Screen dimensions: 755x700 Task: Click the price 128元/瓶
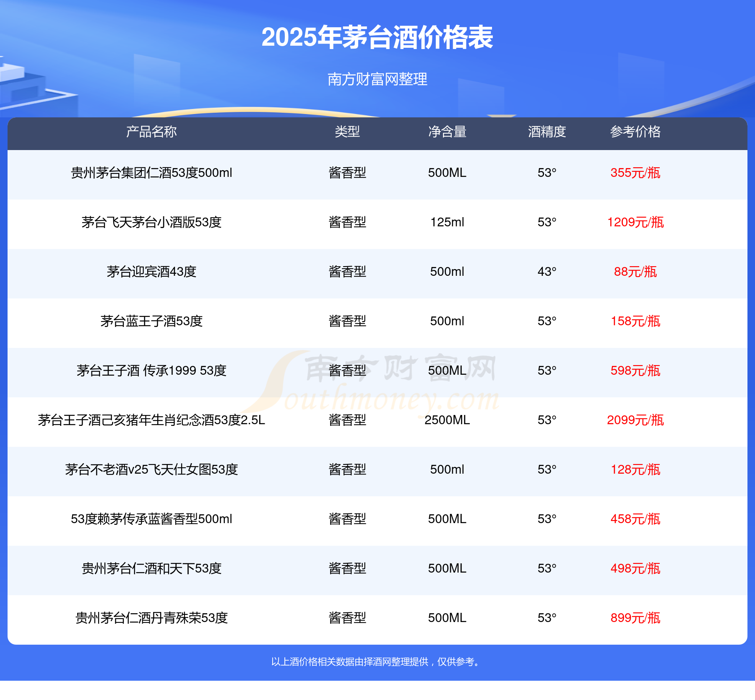(x=635, y=469)
